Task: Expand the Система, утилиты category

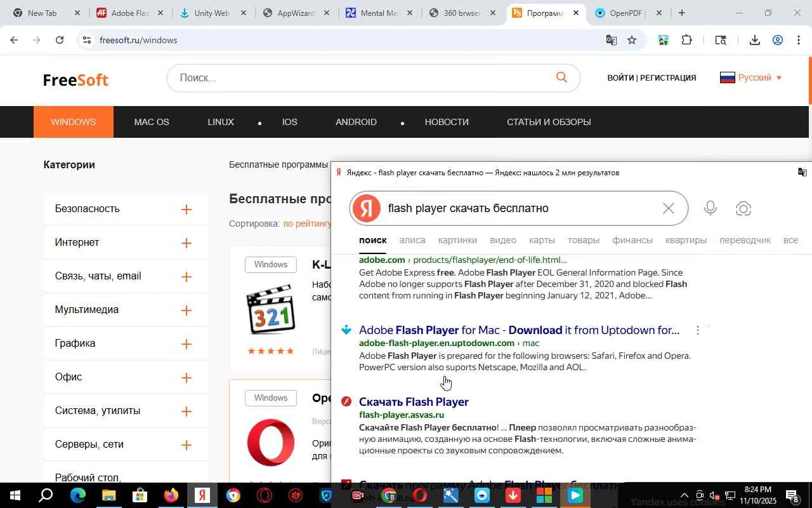Action: (x=187, y=411)
